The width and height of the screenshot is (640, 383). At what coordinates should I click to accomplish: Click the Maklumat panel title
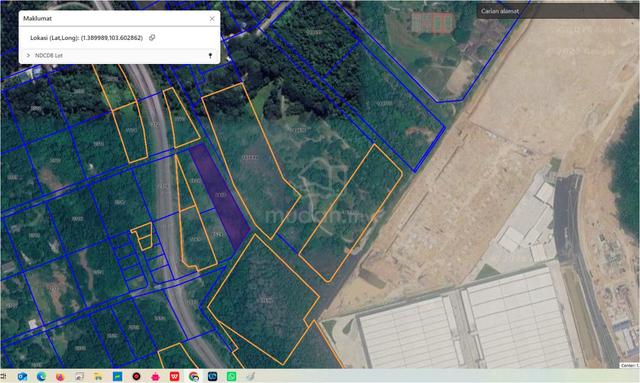pos(37,18)
